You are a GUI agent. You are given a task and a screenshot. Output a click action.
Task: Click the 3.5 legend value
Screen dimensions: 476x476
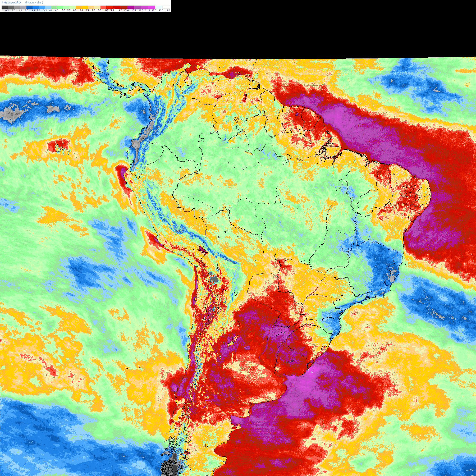point(45,10)
